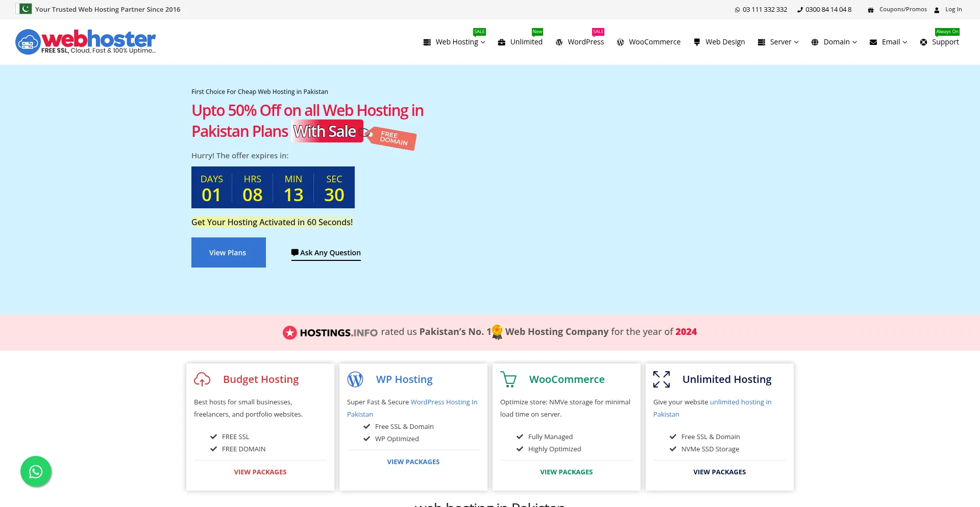Click the Budget Hosting cloud icon
Viewport: 980px width, 507px height.
pos(202,379)
